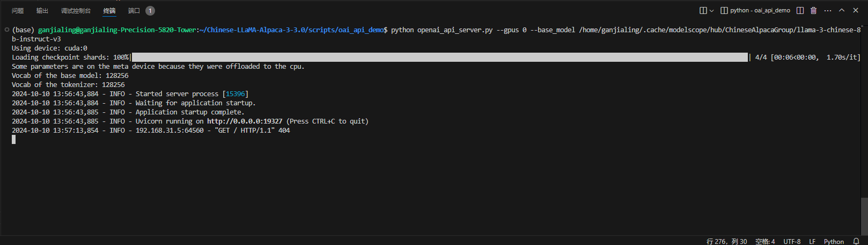Viewport: 868px width, 245px height.
Task: Change language mode from Python in the status bar
Action: (834, 241)
